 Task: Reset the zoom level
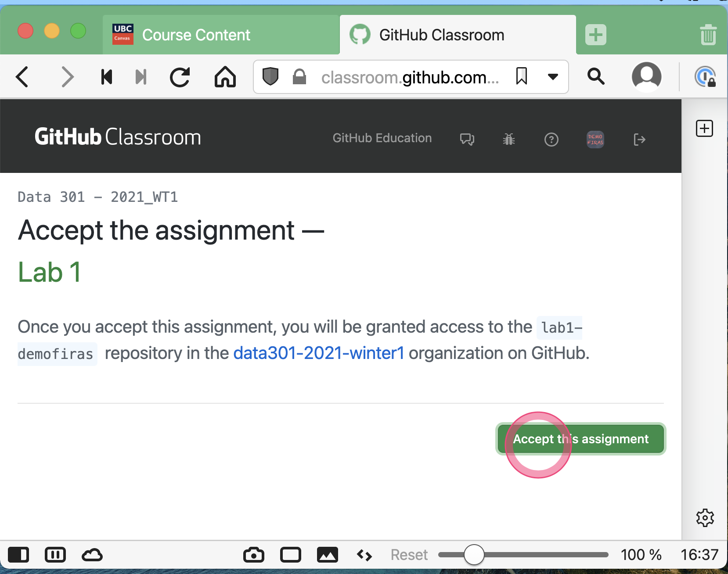click(x=409, y=555)
